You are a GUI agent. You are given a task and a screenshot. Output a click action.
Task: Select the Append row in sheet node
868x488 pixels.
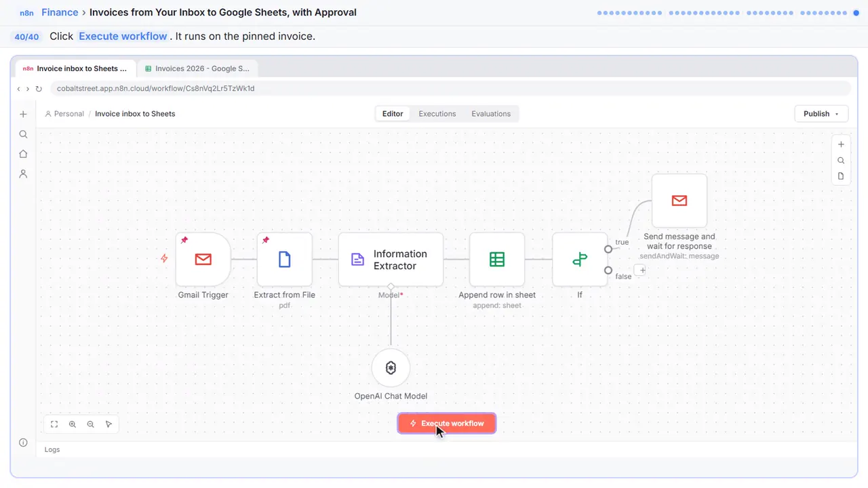[x=497, y=259]
